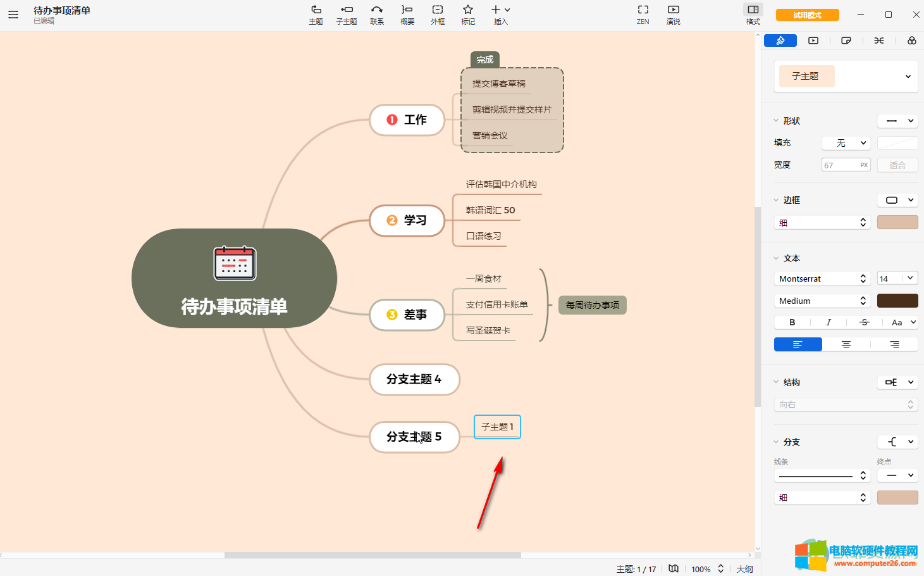Open the 插入 insert menu
The height and width of the screenshot is (576, 924).
click(501, 15)
